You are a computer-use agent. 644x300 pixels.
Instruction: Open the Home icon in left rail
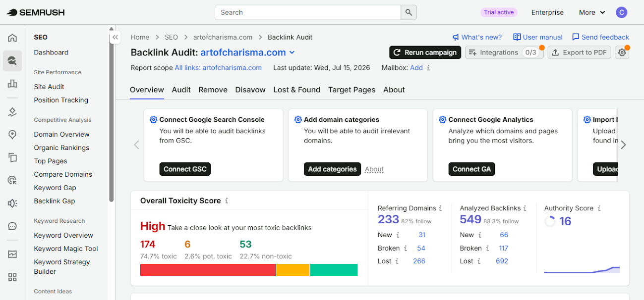coord(12,38)
